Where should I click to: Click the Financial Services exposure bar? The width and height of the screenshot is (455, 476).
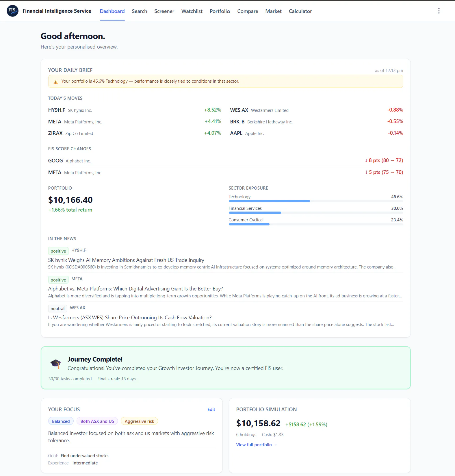pyautogui.click(x=316, y=213)
